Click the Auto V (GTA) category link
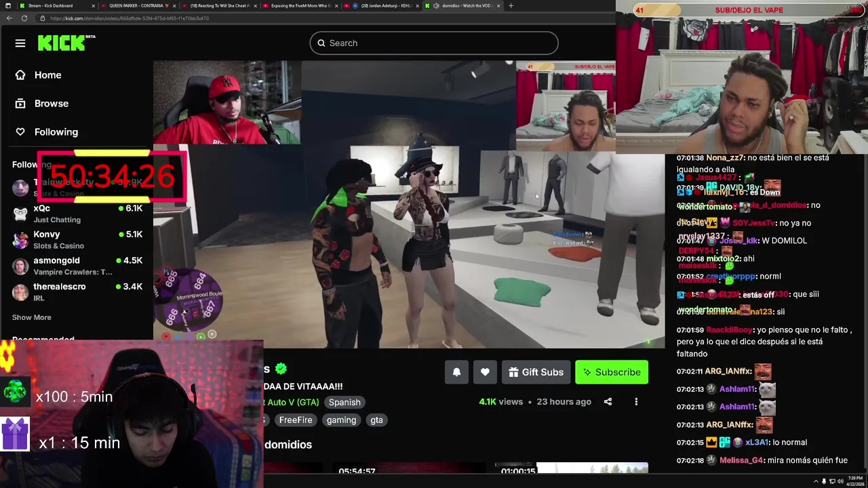The height and width of the screenshot is (488, 868). click(292, 403)
